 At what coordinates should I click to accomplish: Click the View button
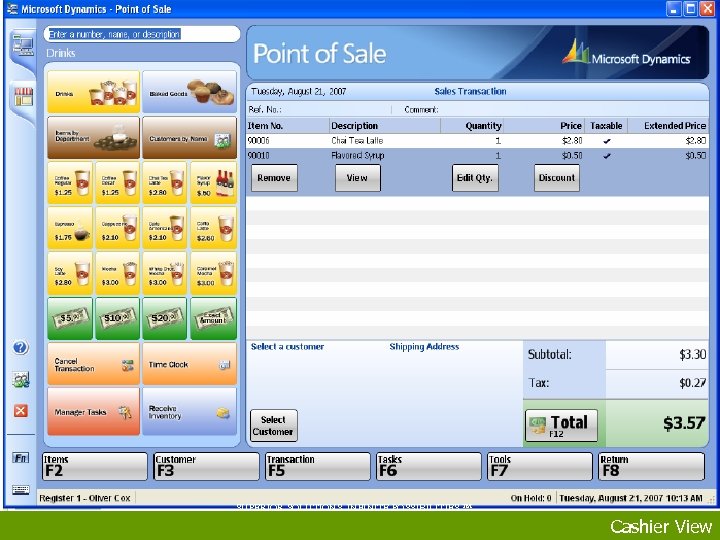pyautogui.click(x=358, y=178)
